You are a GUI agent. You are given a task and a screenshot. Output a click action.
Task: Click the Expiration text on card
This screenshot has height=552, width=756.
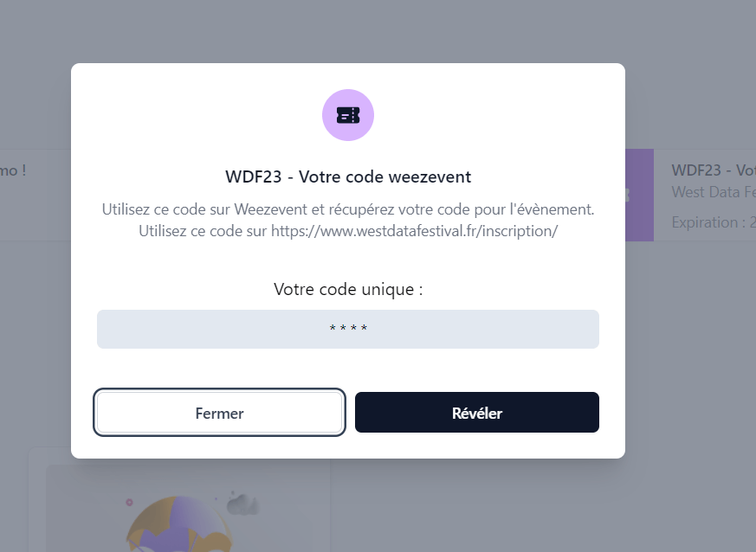[x=714, y=222]
